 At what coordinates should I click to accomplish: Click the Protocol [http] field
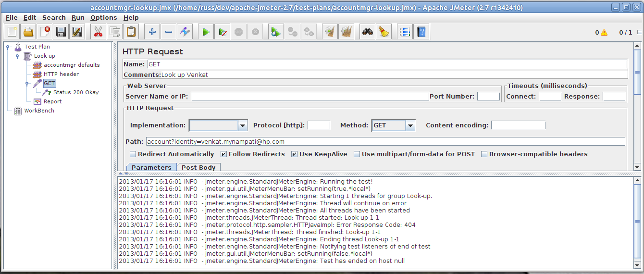pyautogui.click(x=319, y=125)
